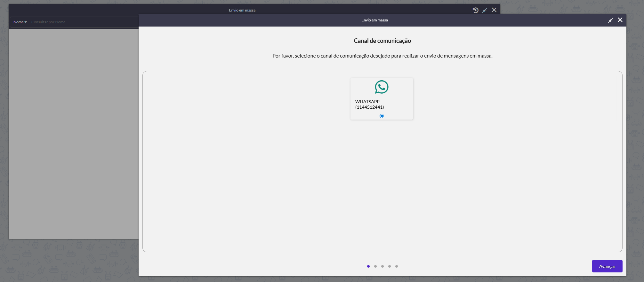Open the Nome filter dropdown
Viewport: 644px width, 282px height.
pyautogui.click(x=20, y=22)
